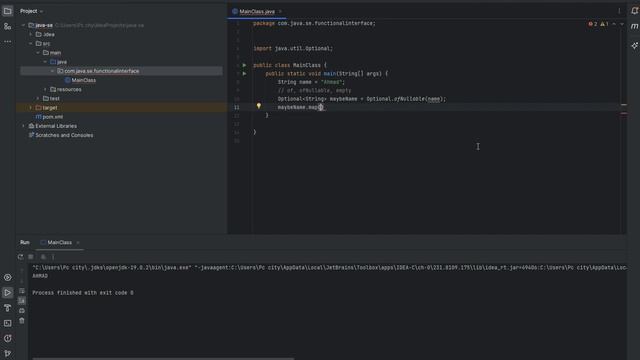Open the AI Assistant sparkle icon

634,45
